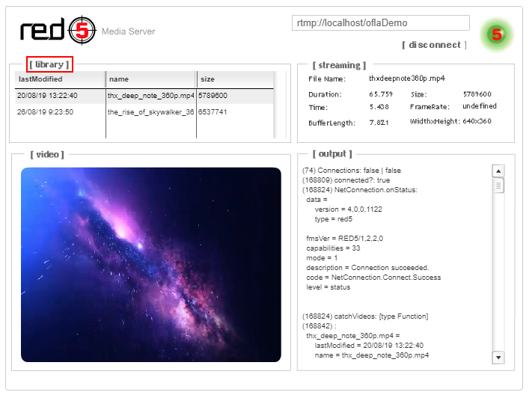Click the galaxy video playback area
This screenshot has width=532, height=395.
point(151,265)
